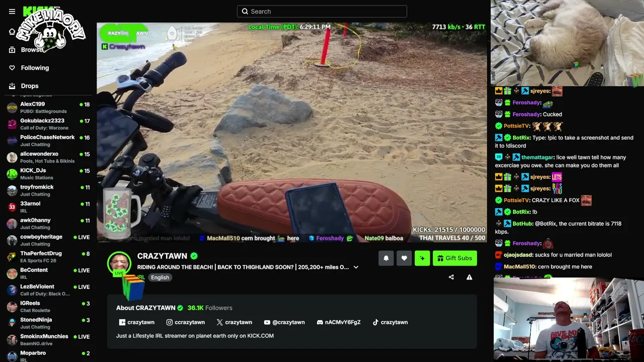The height and width of the screenshot is (362, 644).
Task: Open the hamburger sidebar menu
Action: point(12,12)
